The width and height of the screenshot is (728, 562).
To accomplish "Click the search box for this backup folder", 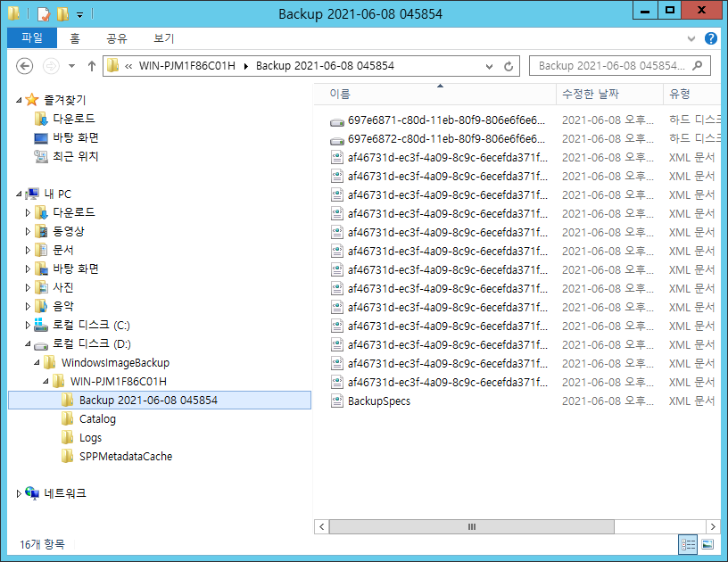I will [x=619, y=66].
